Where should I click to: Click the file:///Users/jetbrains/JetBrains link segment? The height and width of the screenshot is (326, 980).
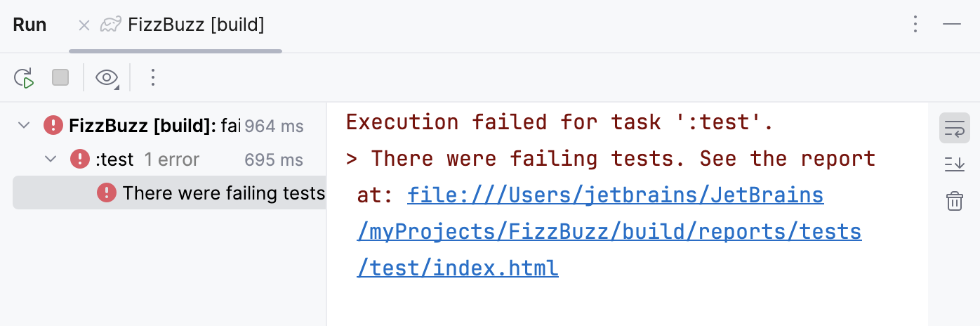coord(615,195)
